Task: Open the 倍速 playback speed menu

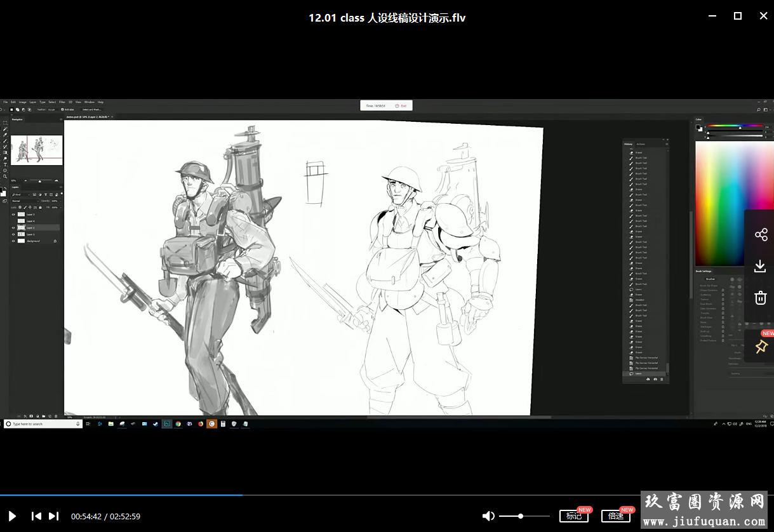Action: pyautogui.click(x=616, y=516)
